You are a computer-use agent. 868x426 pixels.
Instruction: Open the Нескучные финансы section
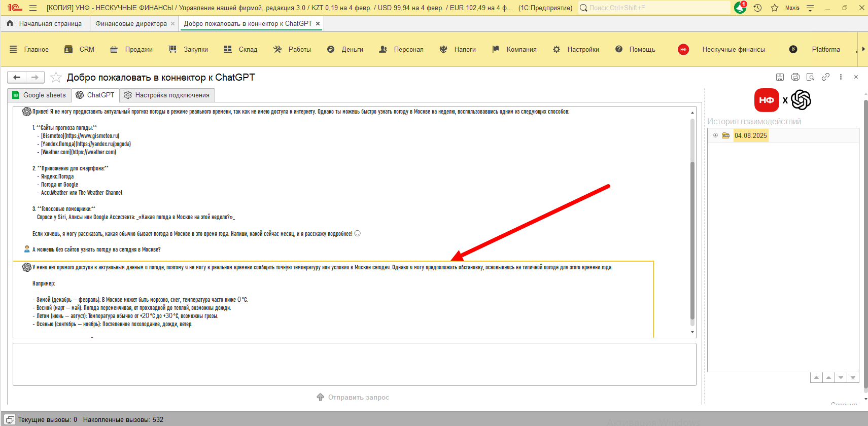733,49
